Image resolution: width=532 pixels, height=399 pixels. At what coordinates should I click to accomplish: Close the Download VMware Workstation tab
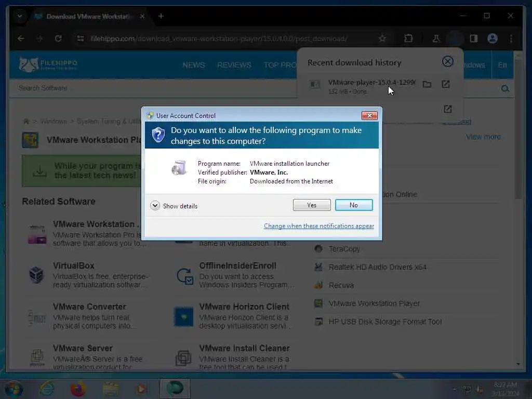(142, 16)
